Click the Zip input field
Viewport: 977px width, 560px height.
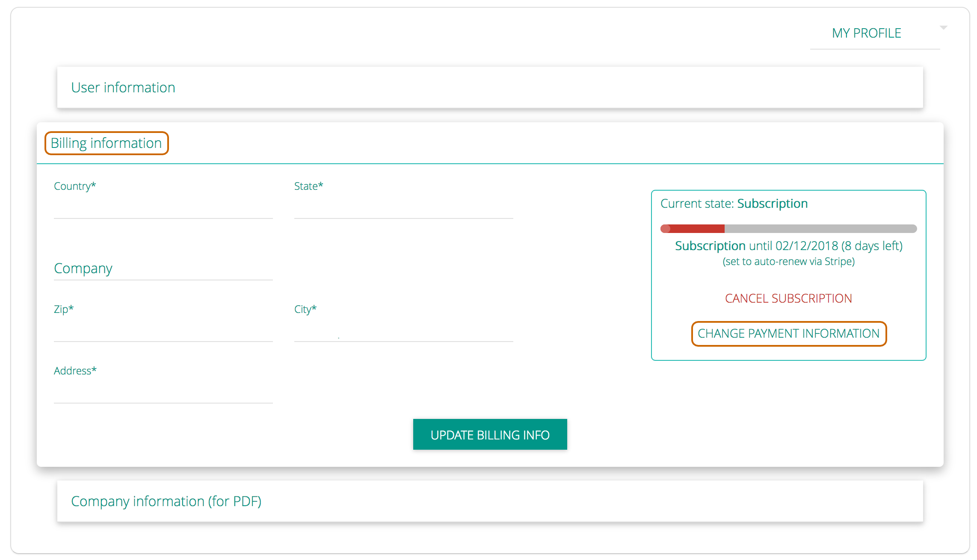[x=163, y=330]
